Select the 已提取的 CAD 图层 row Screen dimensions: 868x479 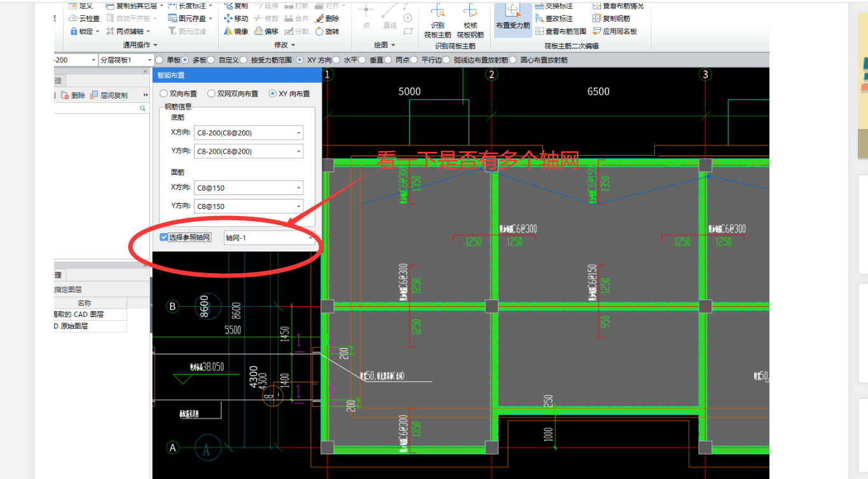click(90, 314)
